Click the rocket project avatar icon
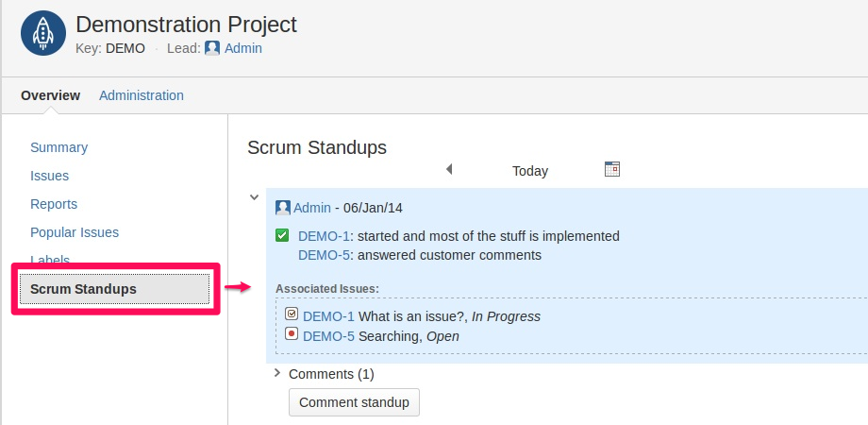The height and width of the screenshot is (425, 868). pos(43,33)
